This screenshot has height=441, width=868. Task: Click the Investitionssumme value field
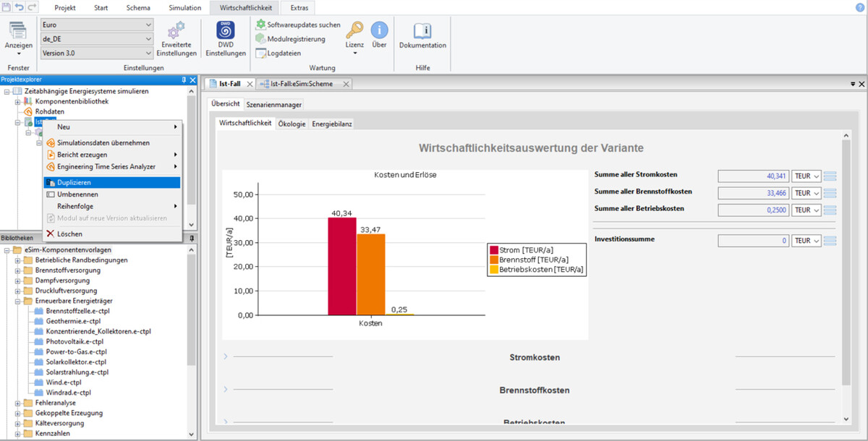click(x=753, y=241)
